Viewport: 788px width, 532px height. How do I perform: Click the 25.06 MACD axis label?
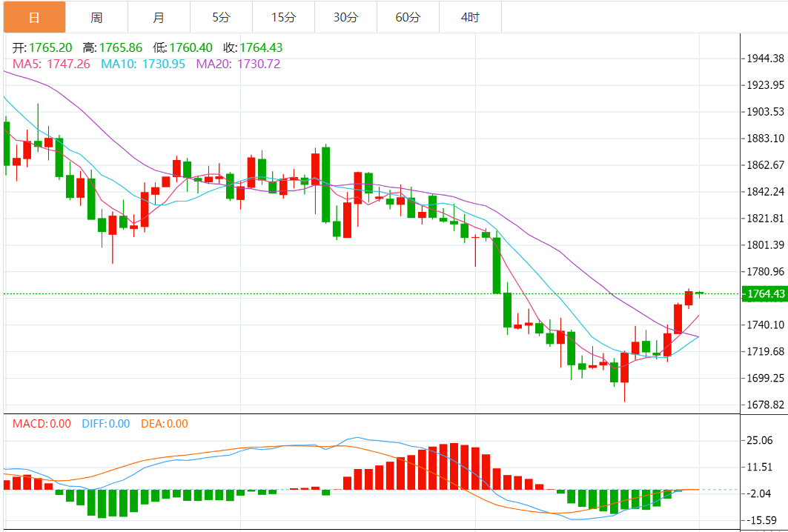click(x=759, y=441)
